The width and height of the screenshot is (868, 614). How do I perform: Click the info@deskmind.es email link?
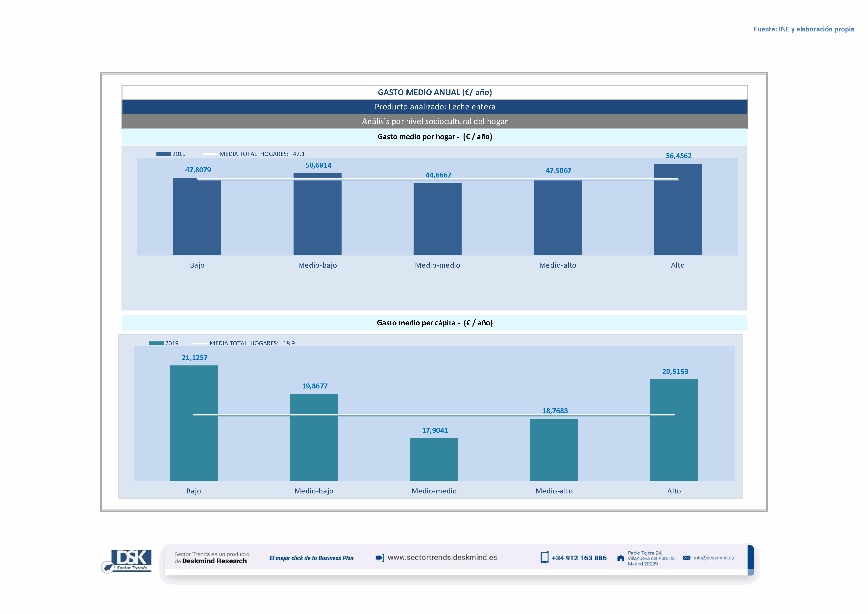[714, 558]
